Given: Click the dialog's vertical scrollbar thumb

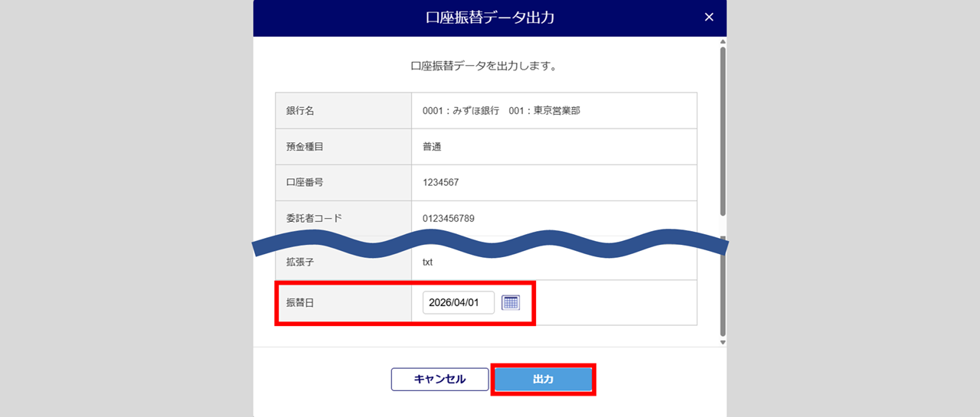Looking at the screenshot, I should (x=722, y=130).
